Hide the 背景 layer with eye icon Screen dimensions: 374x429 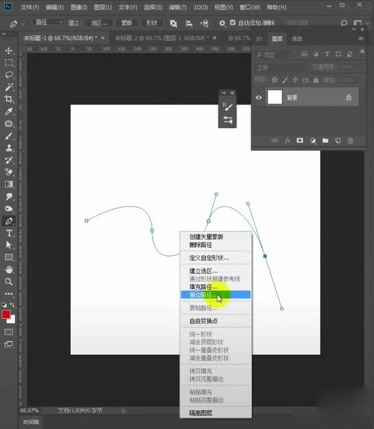[x=259, y=98]
